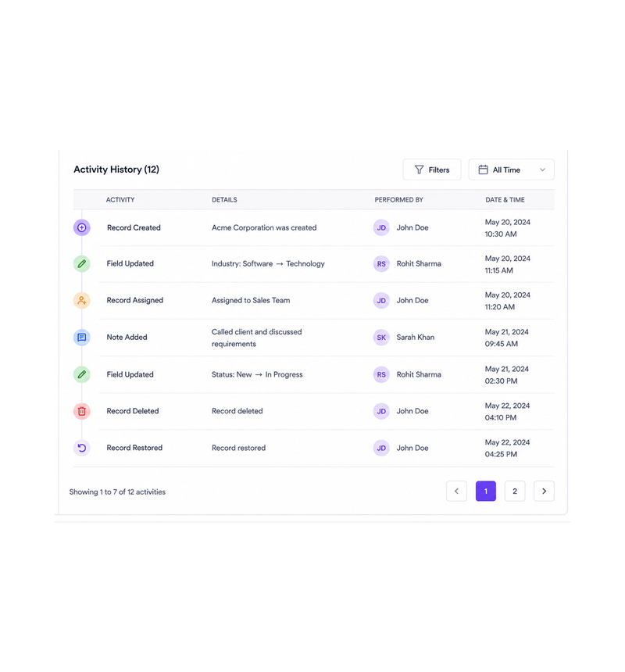Click the purple Record Restored undo icon
This screenshot has height=672, width=625.
[x=82, y=448]
